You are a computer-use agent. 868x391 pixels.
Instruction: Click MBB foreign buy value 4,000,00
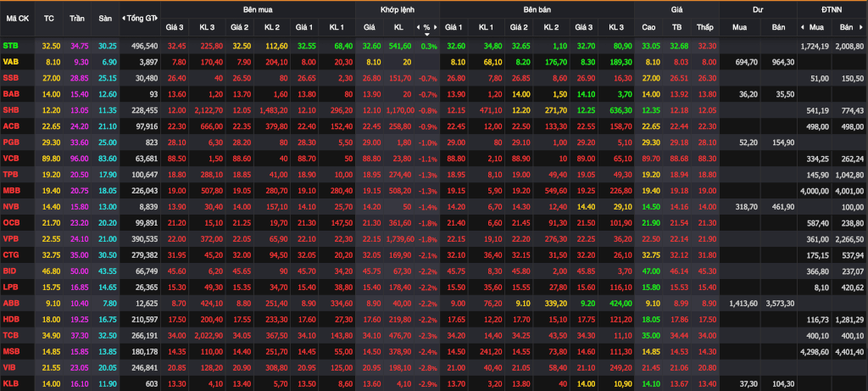813,191
